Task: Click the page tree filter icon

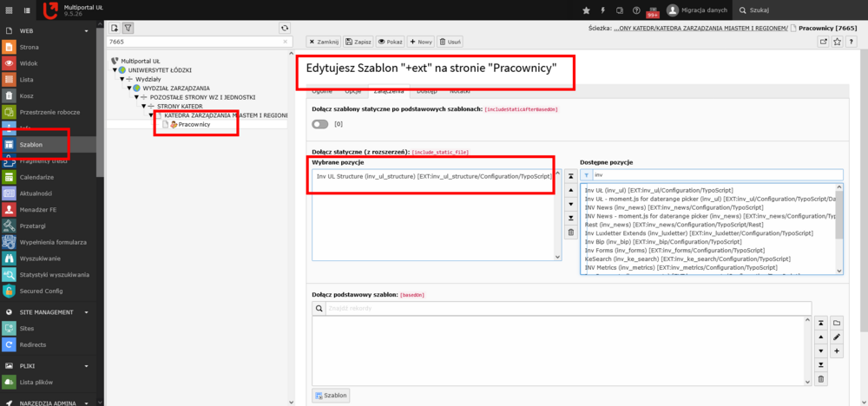Action: (128, 29)
